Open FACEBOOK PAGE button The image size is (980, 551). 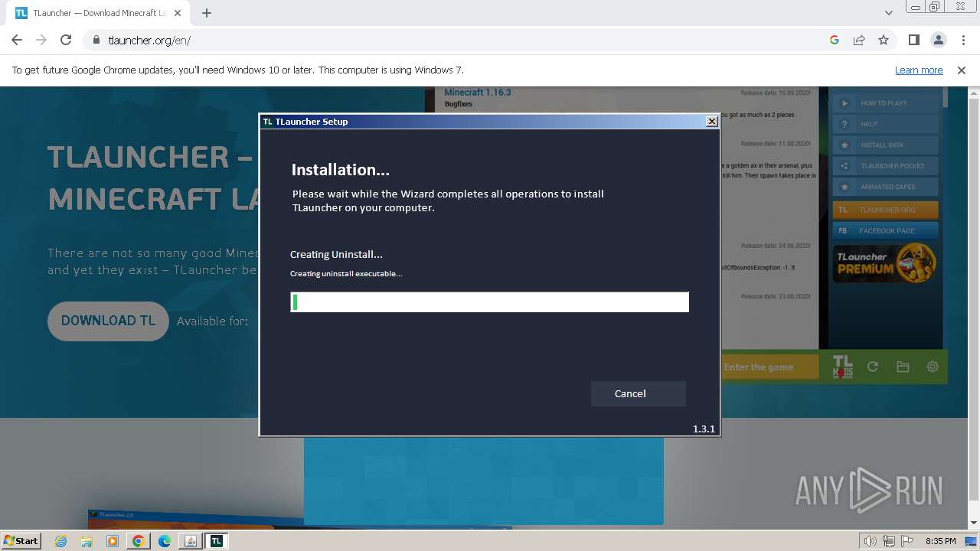(x=886, y=230)
